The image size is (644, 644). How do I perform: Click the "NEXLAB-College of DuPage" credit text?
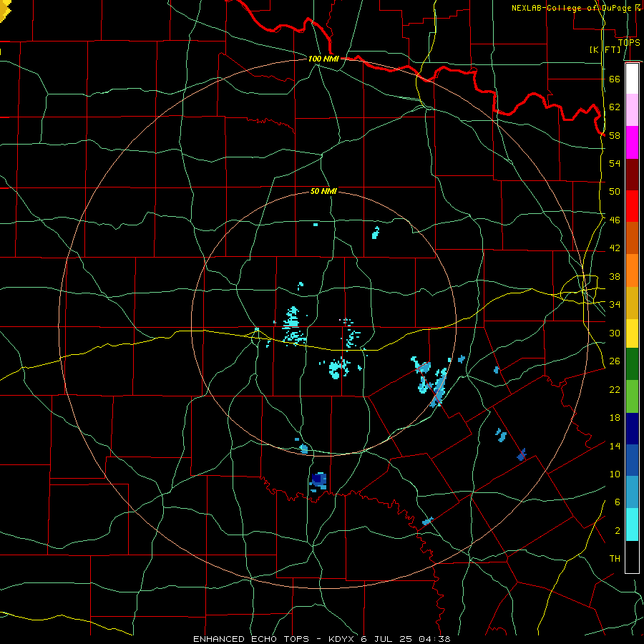[x=571, y=8]
